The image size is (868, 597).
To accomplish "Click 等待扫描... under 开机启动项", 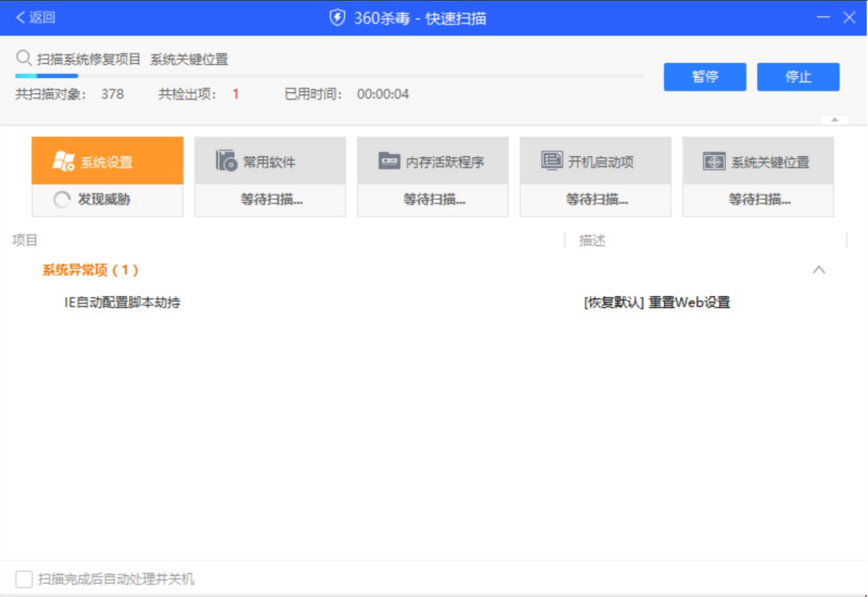I will click(x=597, y=200).
